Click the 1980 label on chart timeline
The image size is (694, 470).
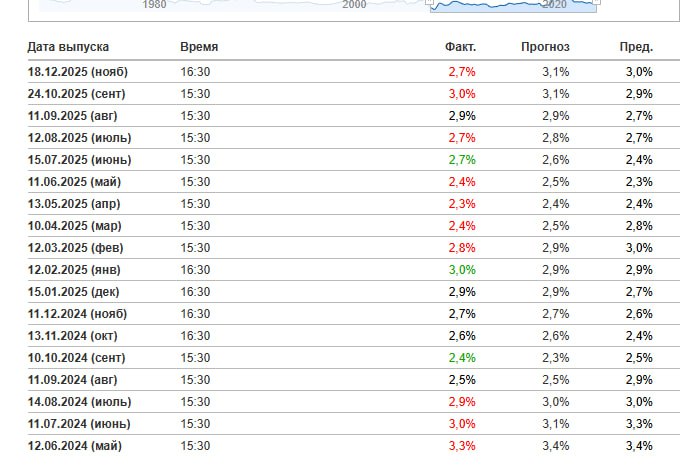tap(155, 5)
